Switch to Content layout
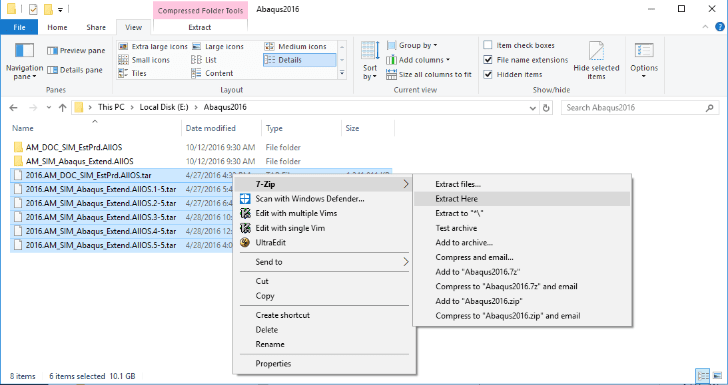 212,73
